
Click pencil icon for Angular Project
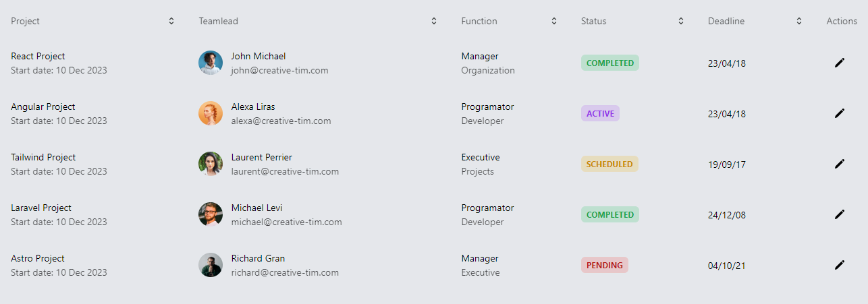click(840, 113)
